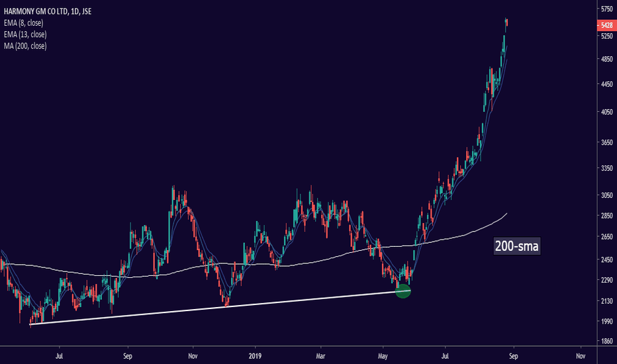The height and width of the screenshot is (364, 617).
Task: Select the EMA (8, close) indicator label
Action: point(24,23)
